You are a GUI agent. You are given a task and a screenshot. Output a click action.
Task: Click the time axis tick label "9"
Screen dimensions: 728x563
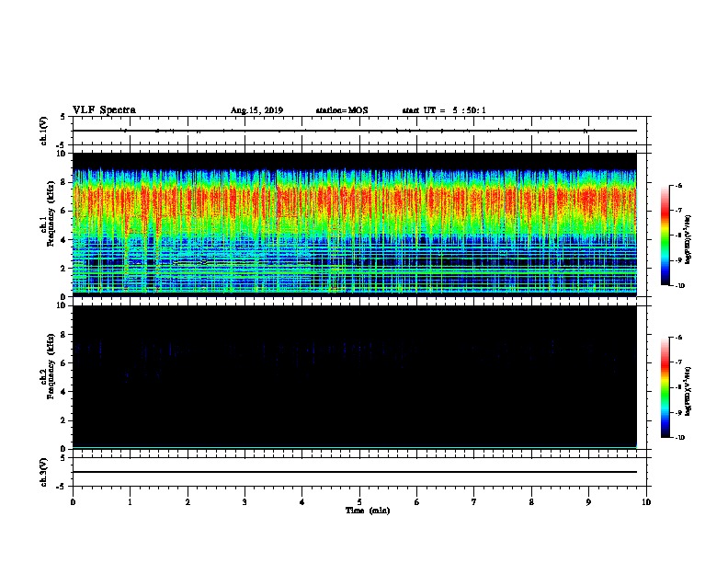(x=588, y=502)
